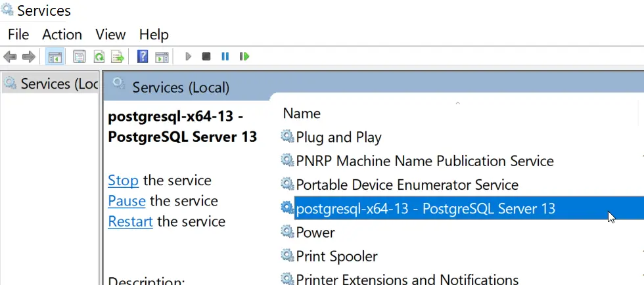
Task: Select Printer Extensions and Notifications row
Action: (407, 280)
